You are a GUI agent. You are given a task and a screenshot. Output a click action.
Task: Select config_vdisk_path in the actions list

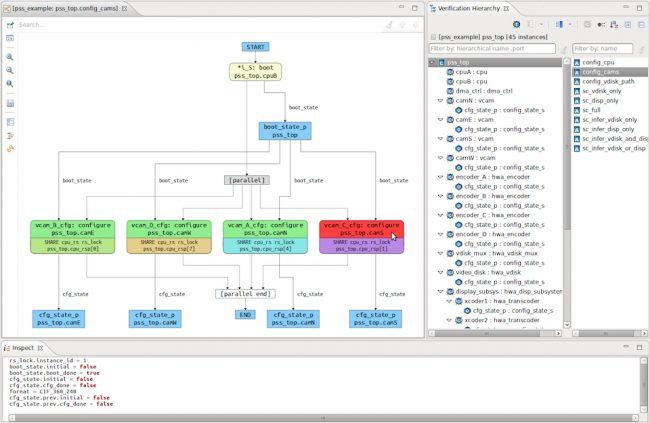[x=608, y=81]
